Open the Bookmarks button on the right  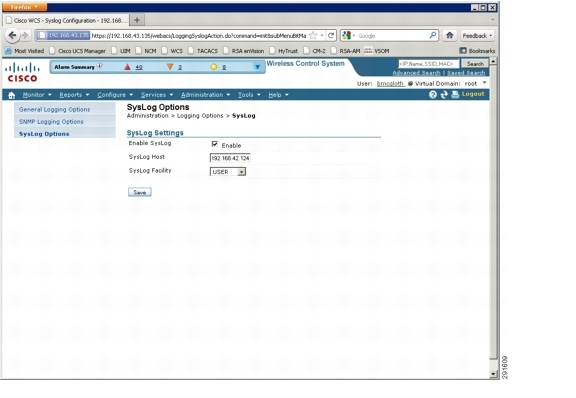(x=477, y=51)
